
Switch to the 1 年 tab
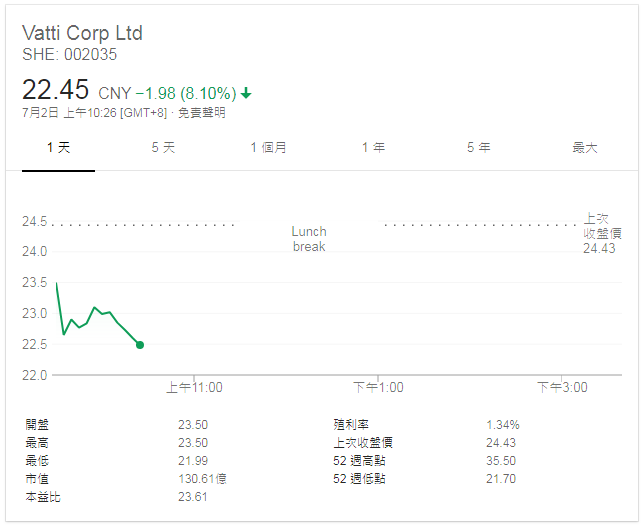pyautogui.click(x=373, y=147)
